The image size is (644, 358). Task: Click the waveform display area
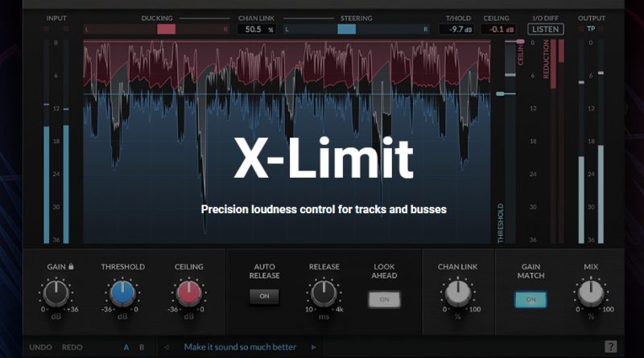point(287,142)
